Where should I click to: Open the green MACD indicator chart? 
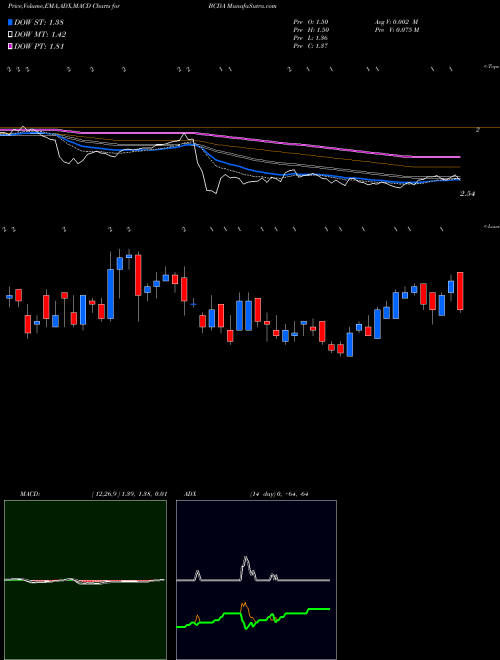tap(85, 580)
